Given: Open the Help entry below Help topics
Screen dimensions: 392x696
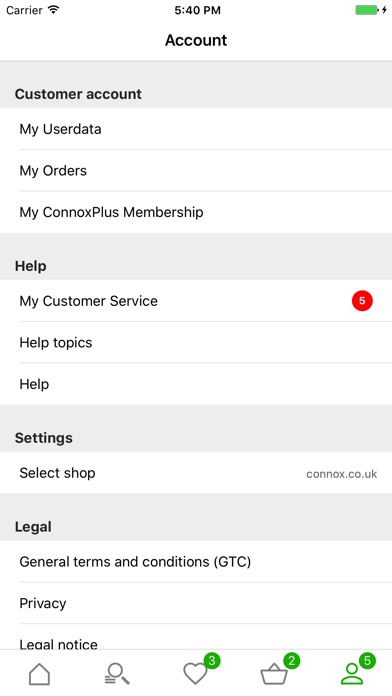Looking at the screenshot, I should tap(196, 384).
